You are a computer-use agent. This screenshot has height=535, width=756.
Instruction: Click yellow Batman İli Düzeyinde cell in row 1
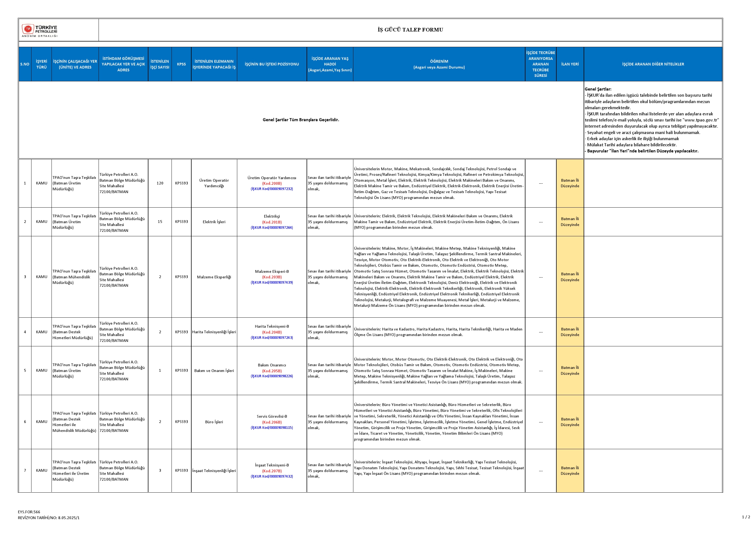[570, 183]
